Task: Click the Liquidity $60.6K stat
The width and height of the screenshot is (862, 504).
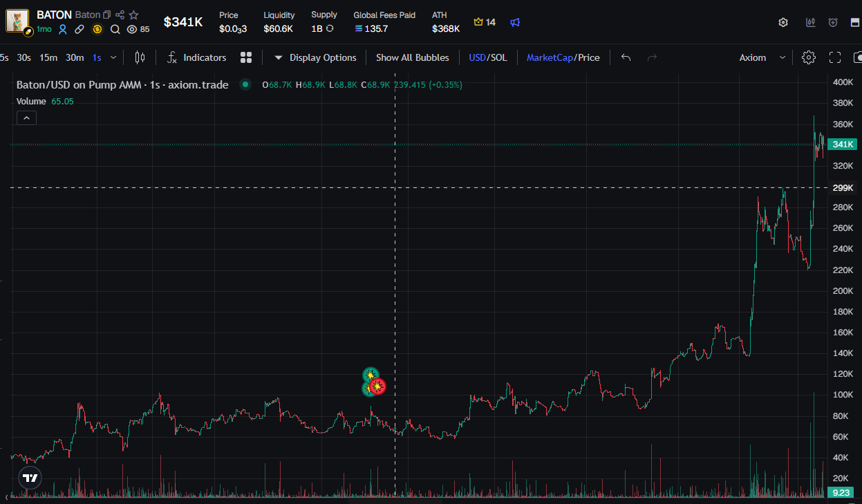Action: [x=279, y=22]
